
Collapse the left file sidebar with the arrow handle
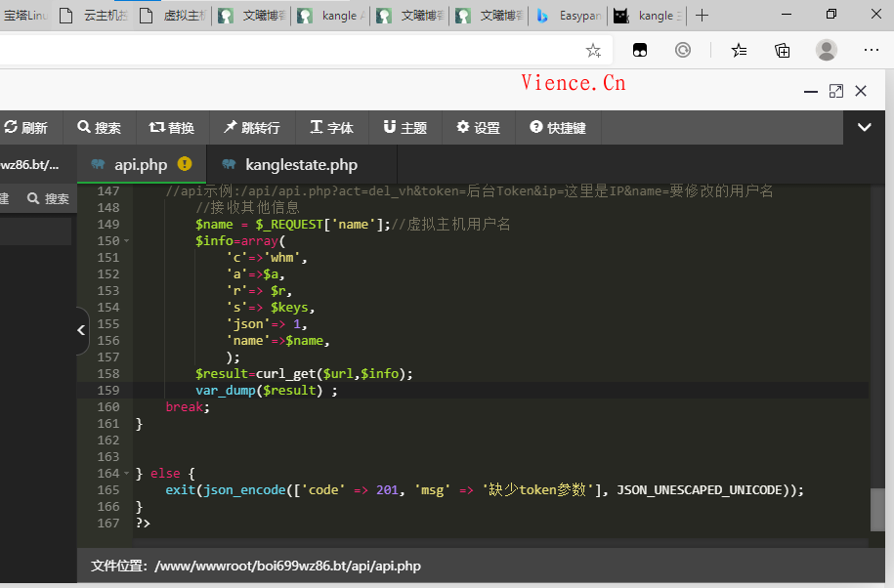pos(81,331)
